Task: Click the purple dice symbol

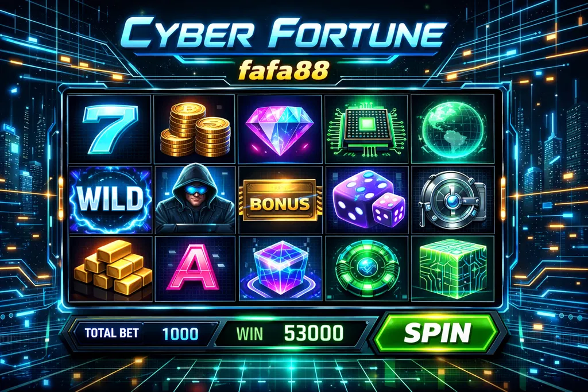Action: pyautogui.click(x=367, y=200)
